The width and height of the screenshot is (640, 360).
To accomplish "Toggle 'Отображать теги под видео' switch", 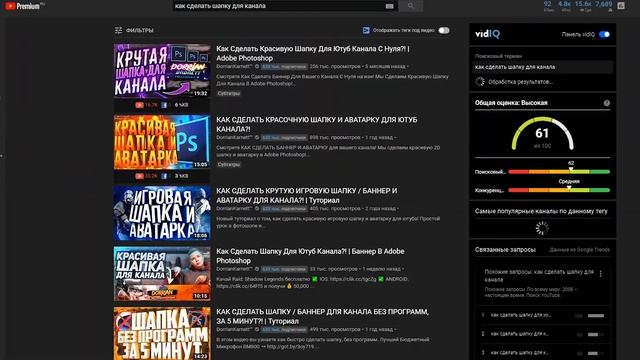I will tap(444, 30).
